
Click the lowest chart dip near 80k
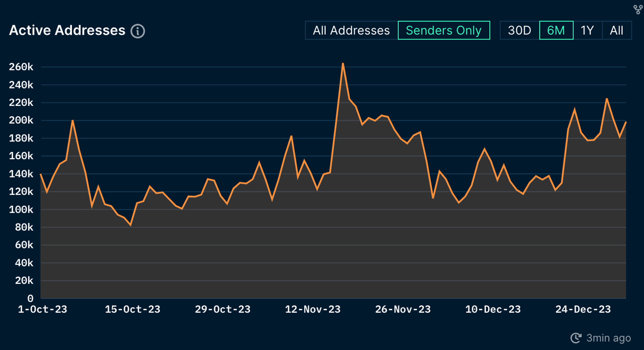coord(130,225)
